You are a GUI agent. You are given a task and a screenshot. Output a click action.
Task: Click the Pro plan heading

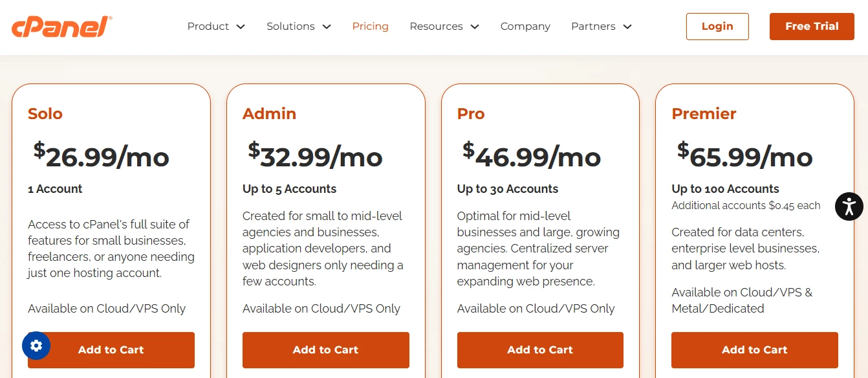pos(471,114)
